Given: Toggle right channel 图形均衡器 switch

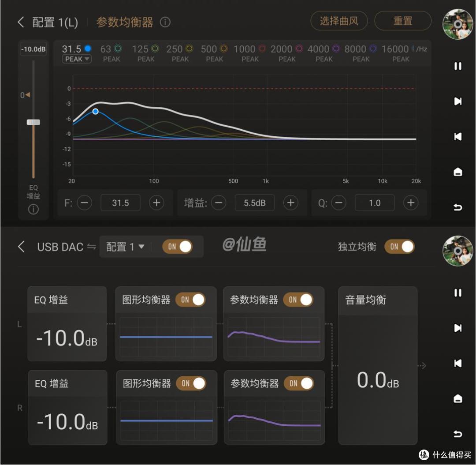Looking at the screenshot, I should [191, 383].
